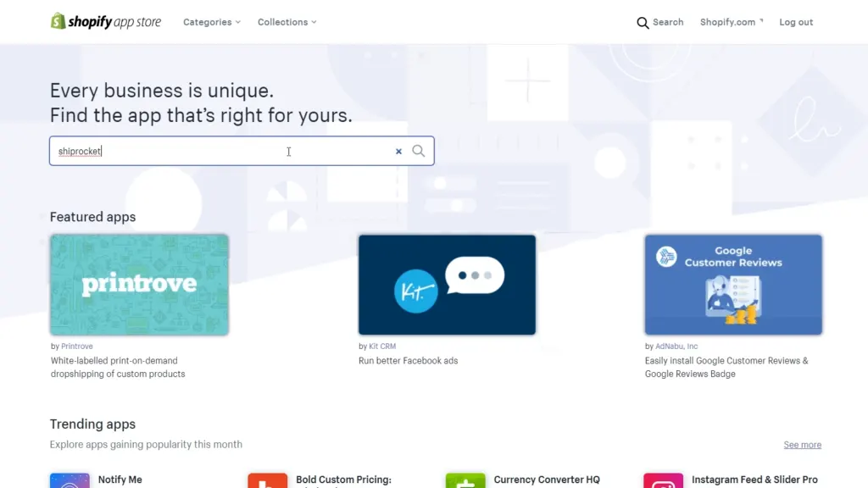Click the Shopify app store logo
The width and height of the screenshot is (868, 488).
106,21
